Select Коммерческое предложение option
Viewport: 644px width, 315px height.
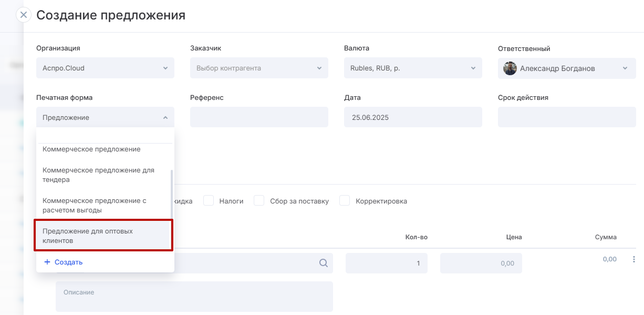[91, 149]
